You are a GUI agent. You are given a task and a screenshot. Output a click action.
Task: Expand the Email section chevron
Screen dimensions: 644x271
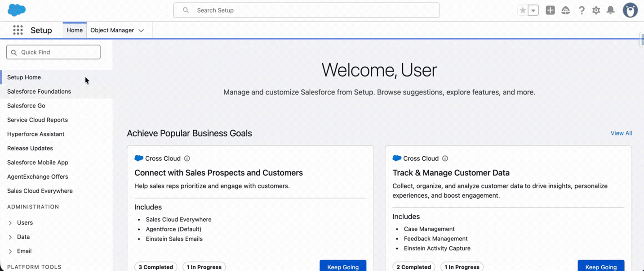pos(10,251)
